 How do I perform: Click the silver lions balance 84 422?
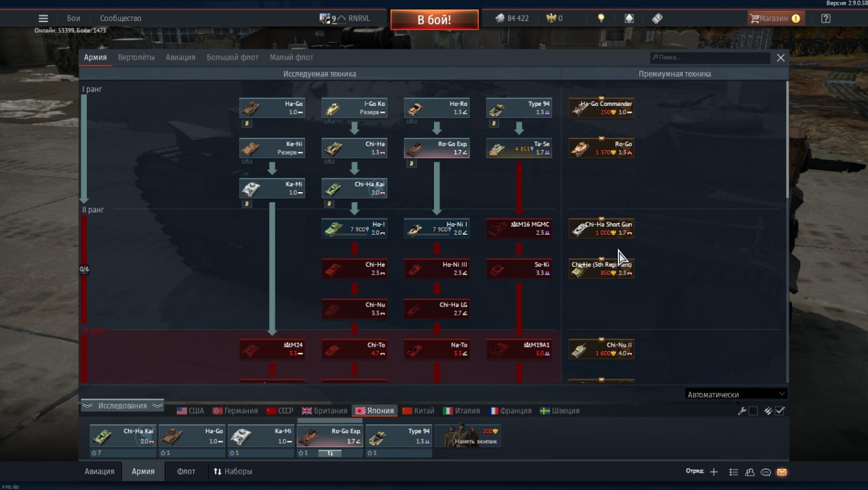click(x=511, y=18)
